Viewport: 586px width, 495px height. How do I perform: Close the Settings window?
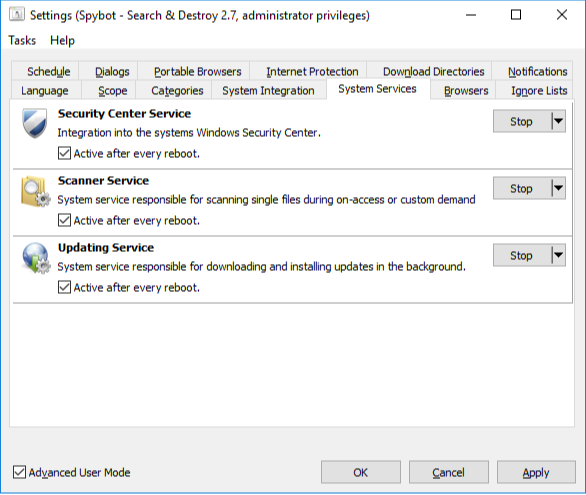[562, 15]
